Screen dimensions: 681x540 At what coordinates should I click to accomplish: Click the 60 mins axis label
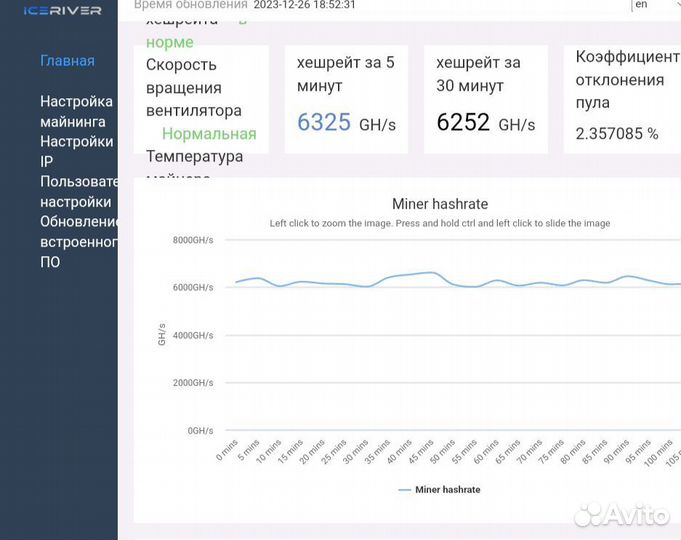click(486, 452)
